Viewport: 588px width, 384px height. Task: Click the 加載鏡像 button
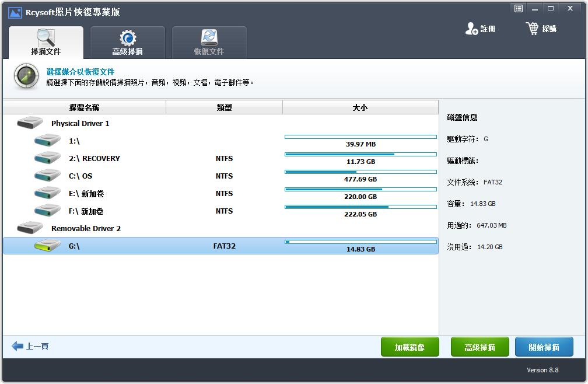[409, 347]
